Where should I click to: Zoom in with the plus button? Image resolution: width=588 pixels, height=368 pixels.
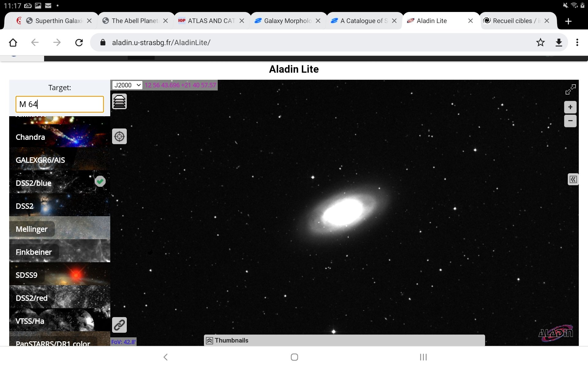point(570,107)
